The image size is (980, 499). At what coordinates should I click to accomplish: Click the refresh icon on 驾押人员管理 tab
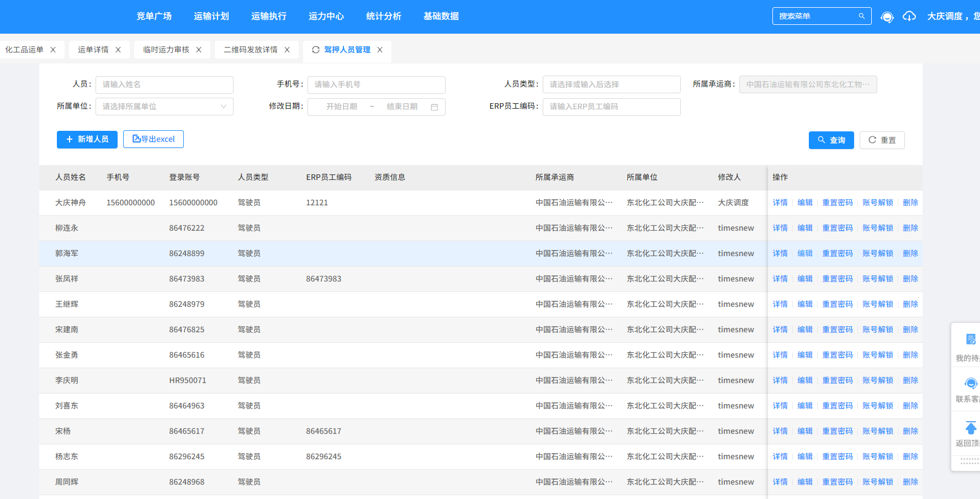(x=316, y=50)
